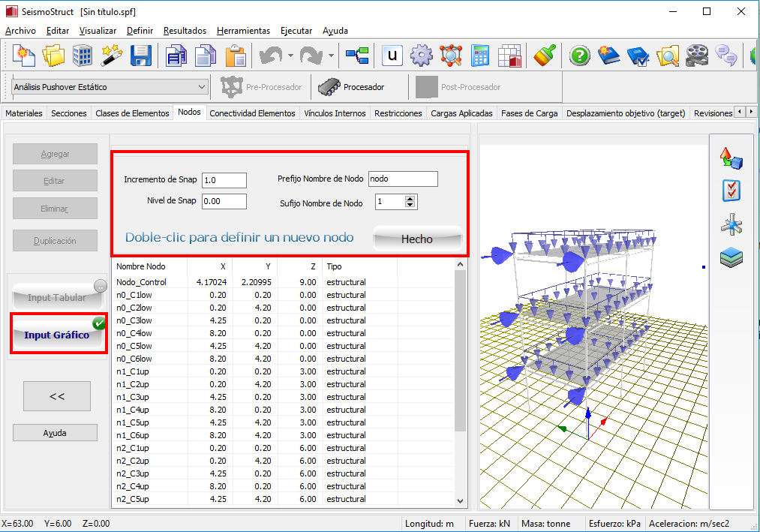Click the Prefijo Nombre de Nodo field
Screen dimensions: 760x532
403,179
